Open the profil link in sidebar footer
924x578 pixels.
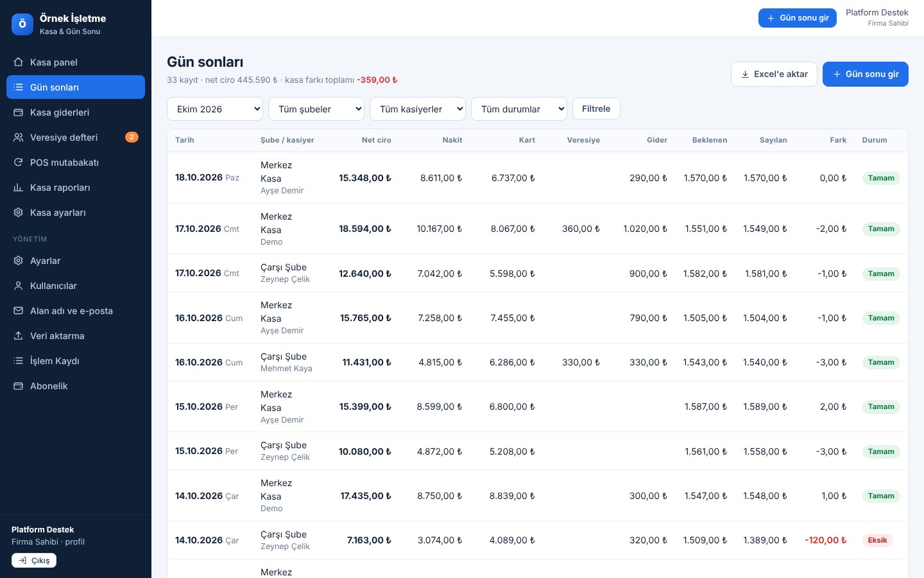coord(74,542)
